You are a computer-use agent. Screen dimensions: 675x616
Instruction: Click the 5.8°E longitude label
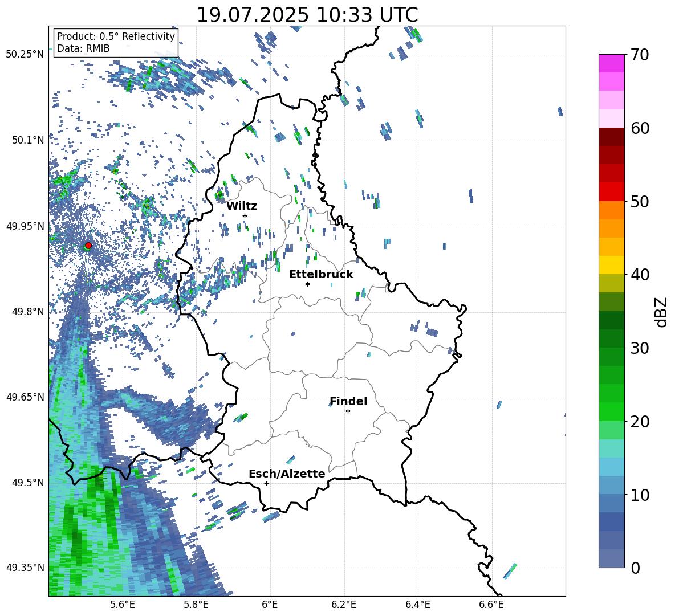196,605
